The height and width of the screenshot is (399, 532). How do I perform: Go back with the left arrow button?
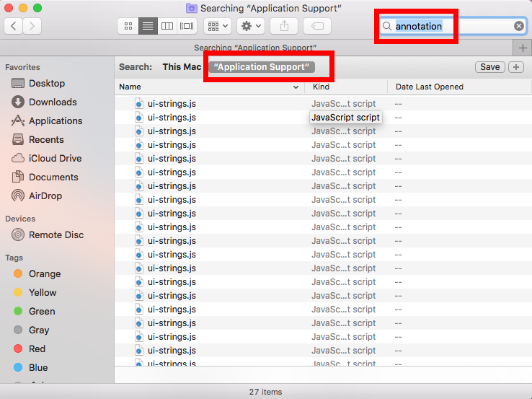(14, 26)
